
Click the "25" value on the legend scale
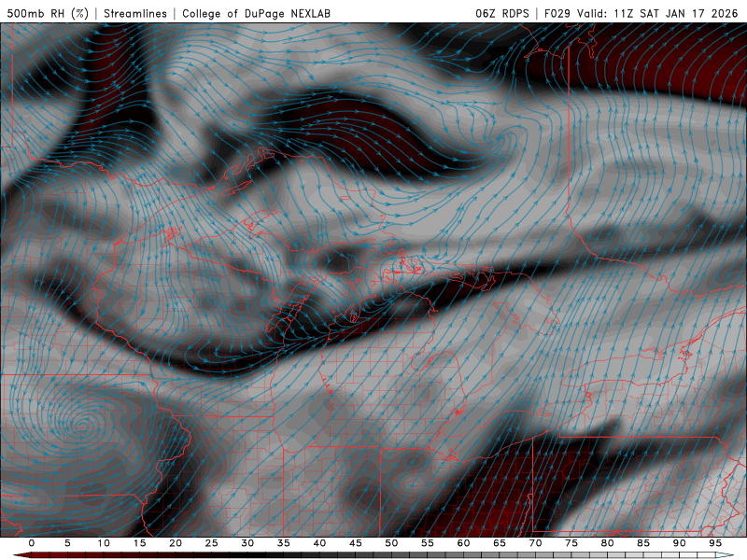[x=212, y=543]
